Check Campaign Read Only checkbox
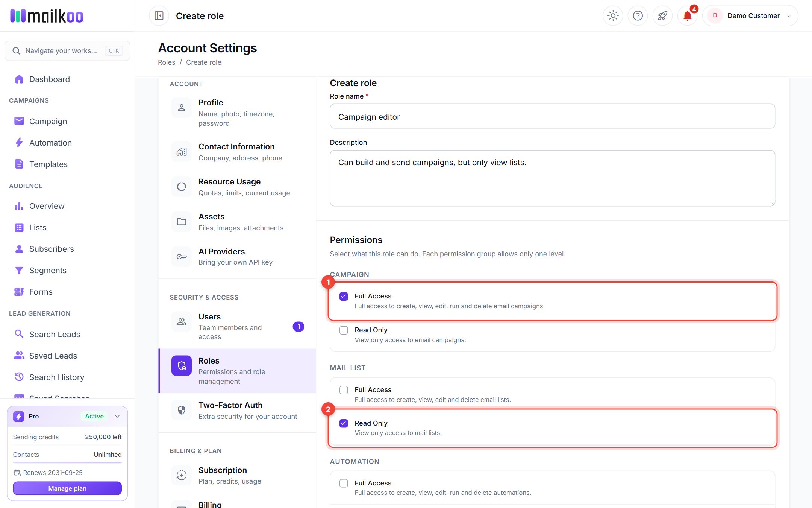The width and height of the screenshot is (812, 508). click(x=344, y=330)
